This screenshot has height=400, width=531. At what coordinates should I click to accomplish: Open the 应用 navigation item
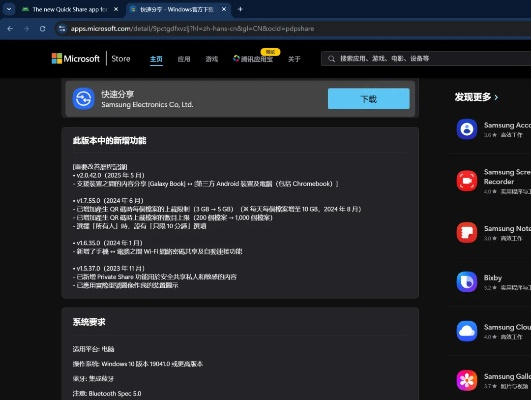(x=184, y=59)
